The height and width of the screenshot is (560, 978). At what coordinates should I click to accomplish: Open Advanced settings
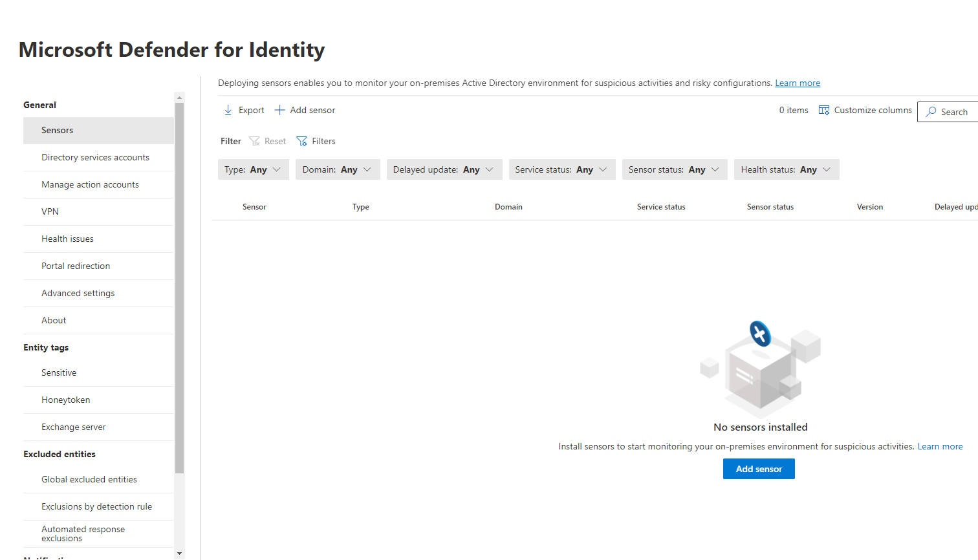click(98, 294)
